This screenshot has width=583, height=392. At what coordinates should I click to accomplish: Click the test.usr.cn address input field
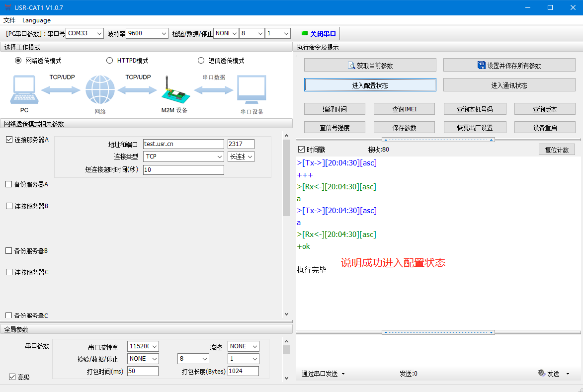(183, 144)
